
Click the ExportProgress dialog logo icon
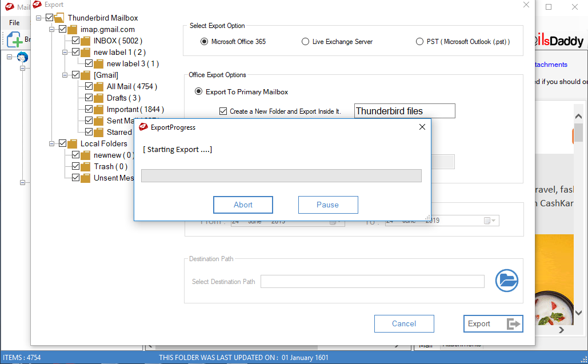(143, 127)
